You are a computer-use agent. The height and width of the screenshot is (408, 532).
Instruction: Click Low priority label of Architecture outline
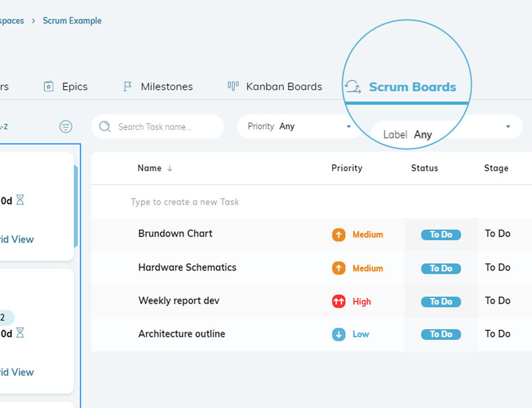click(x=361, y=334)
